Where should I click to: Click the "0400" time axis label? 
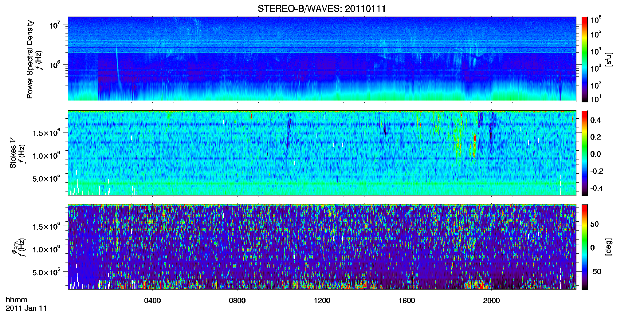(152, 301)
